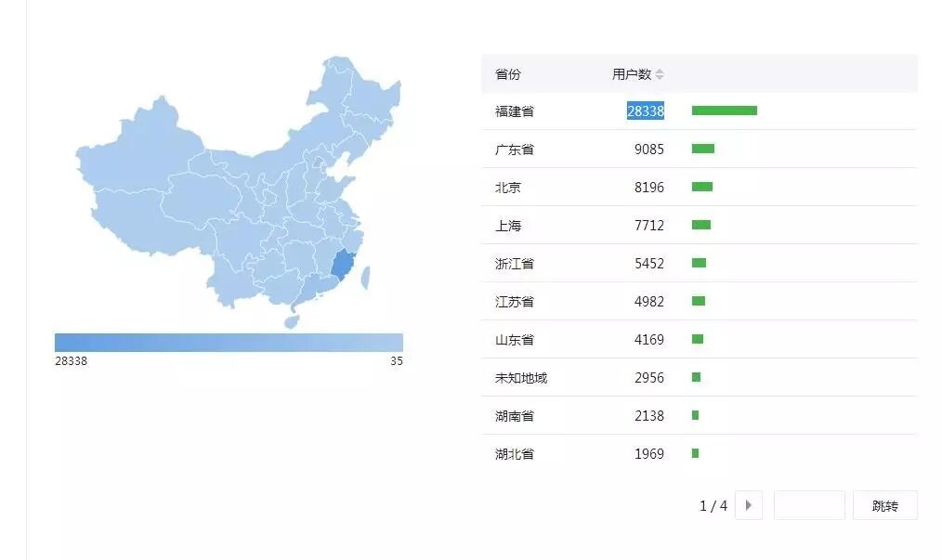Click the 北京 row label

pyautogui.click(x=508, y=188)
